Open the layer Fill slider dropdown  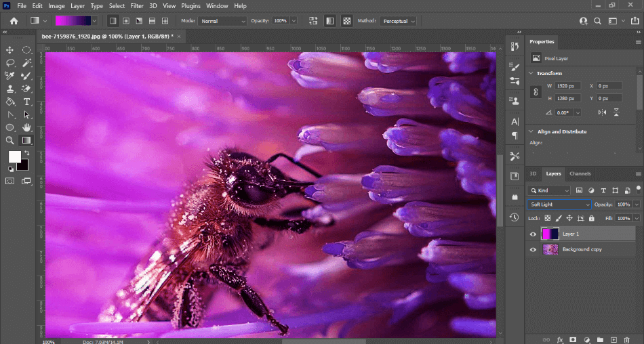coord(637,219)
